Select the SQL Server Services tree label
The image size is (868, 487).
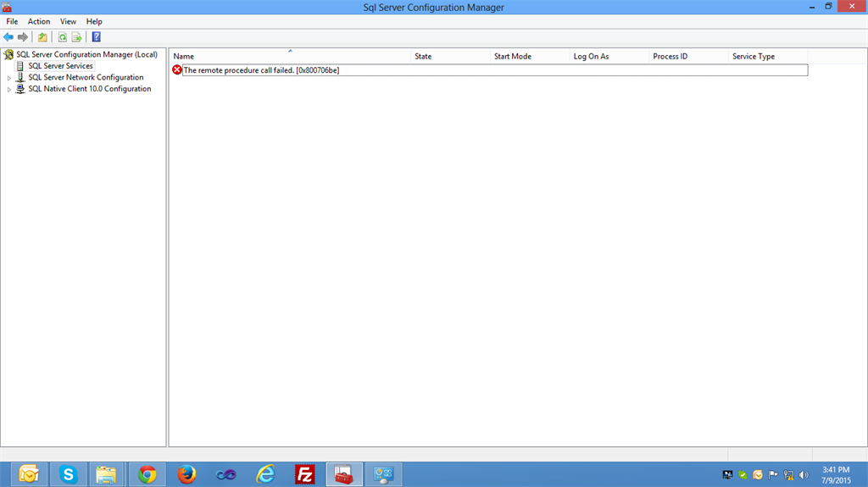60,66
